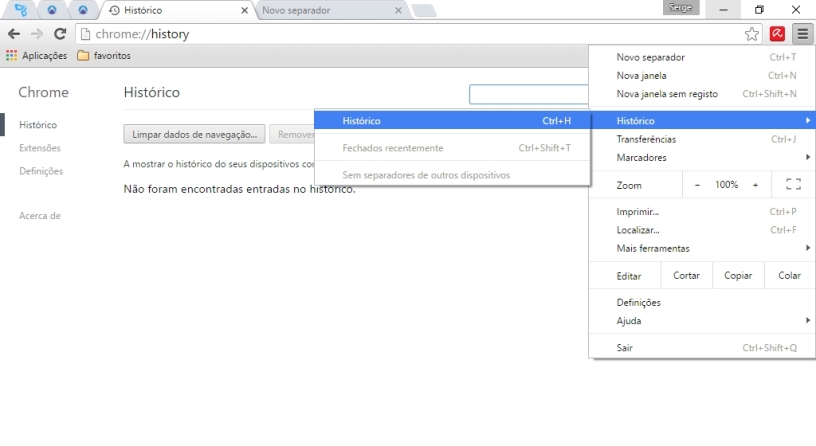Increase zoom with the plus button
Viewport: 816px width, 446px height.
point(755,185)
